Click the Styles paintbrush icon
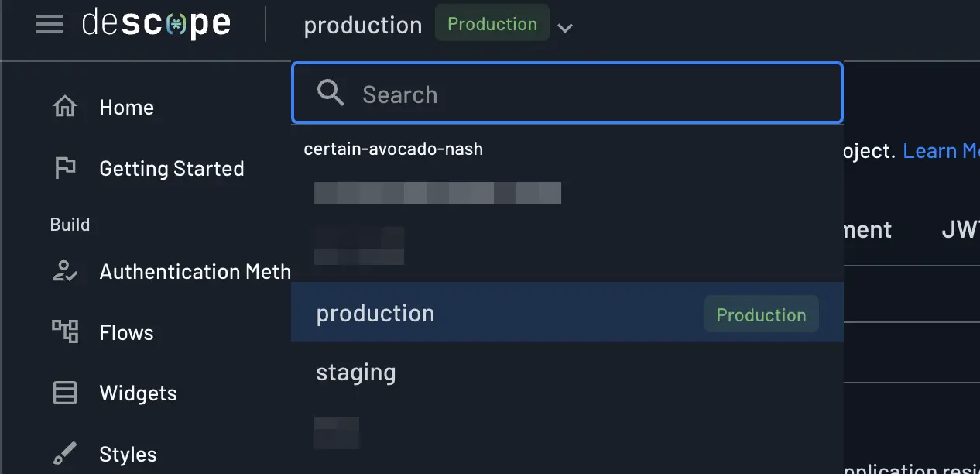The width and height of the screenshot is (980, 474). point(65,453)
